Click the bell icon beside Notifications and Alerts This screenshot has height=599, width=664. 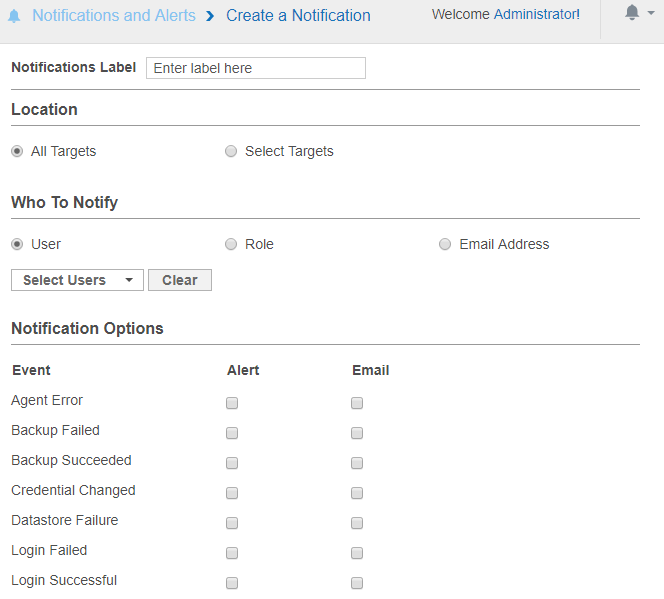14,16
